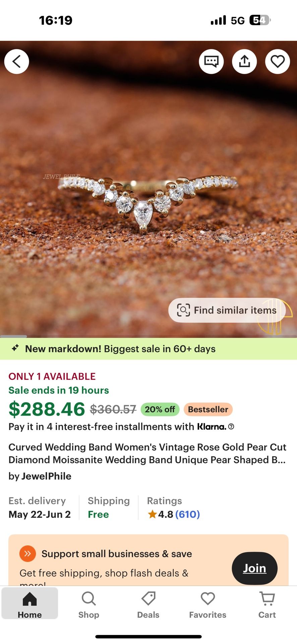Viewport: 297px width, 644px height.
Task: Tap Find similar items button
Action: [227, 310]
